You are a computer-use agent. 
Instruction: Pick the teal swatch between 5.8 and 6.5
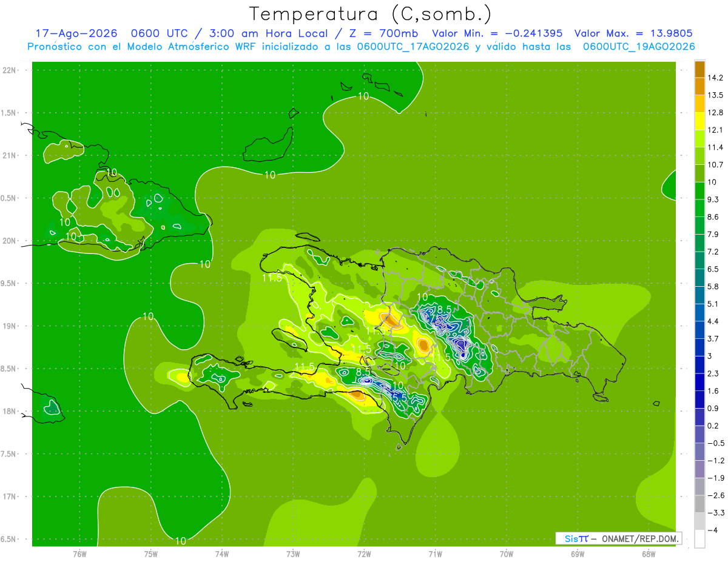699,278
